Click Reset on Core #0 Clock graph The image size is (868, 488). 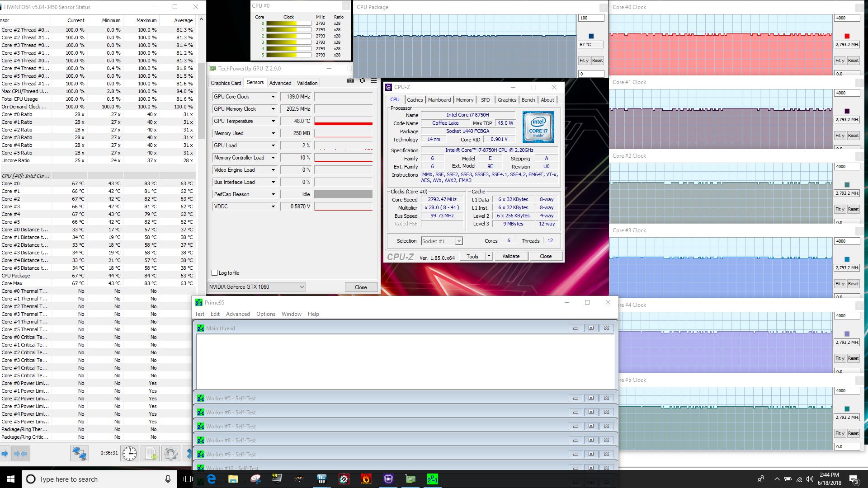click(853, 61)
